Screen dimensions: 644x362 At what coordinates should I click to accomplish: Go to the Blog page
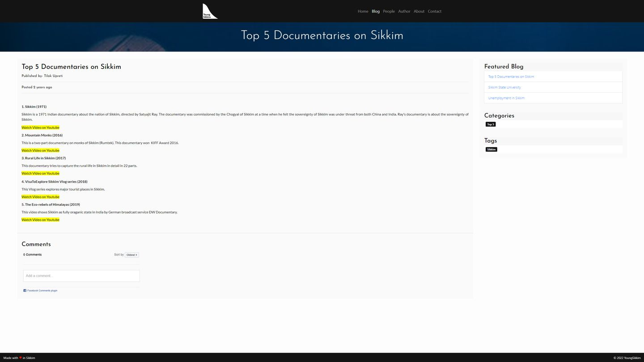375,11
